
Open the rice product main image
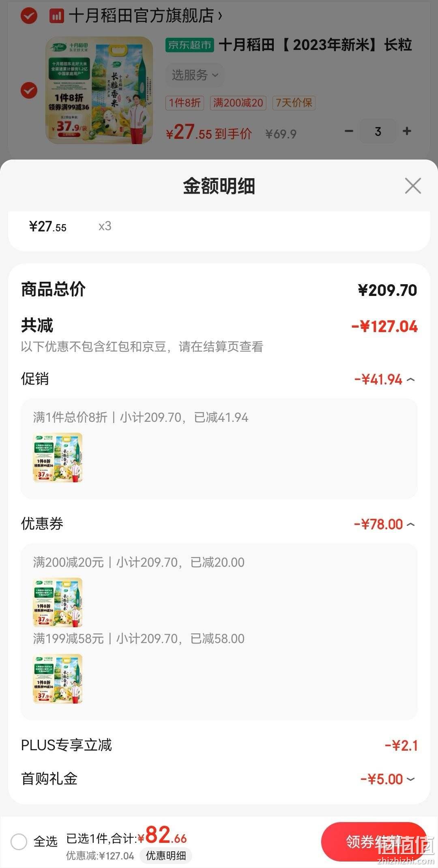pos(99,90)
